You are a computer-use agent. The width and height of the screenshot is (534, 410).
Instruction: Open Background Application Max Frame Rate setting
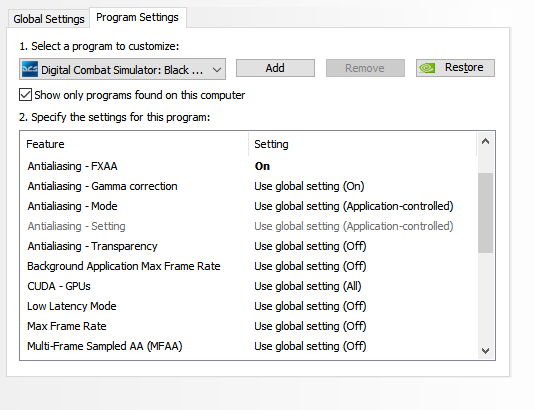pyautogui.click(x=310, y=266)
